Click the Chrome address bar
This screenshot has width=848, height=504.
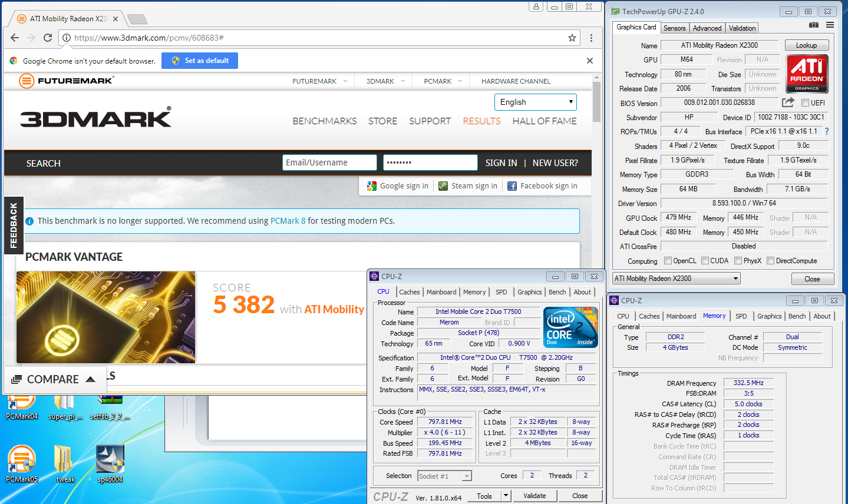(x=318, y=38)
